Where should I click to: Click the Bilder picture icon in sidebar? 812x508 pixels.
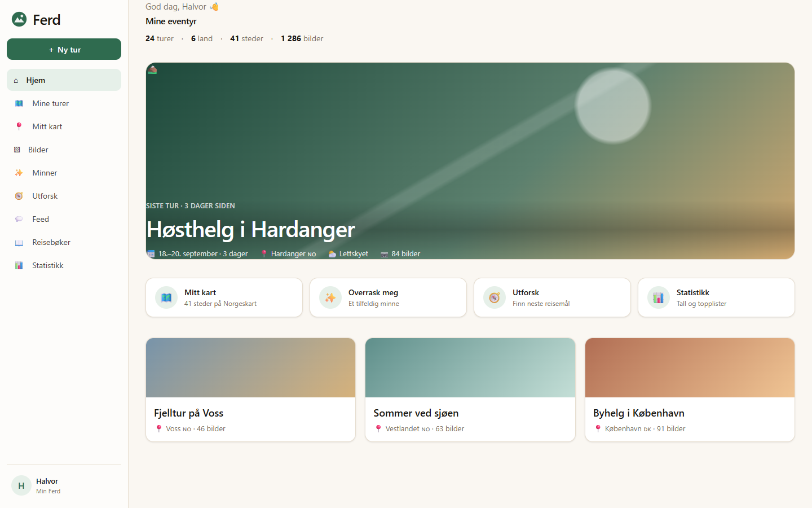[17, 150]
